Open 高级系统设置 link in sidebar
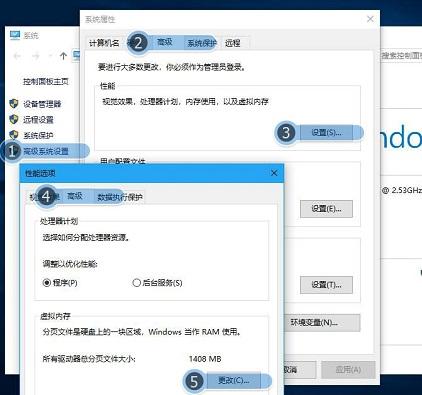This screenshot has width=422, height=395. (x=46, y=151)
